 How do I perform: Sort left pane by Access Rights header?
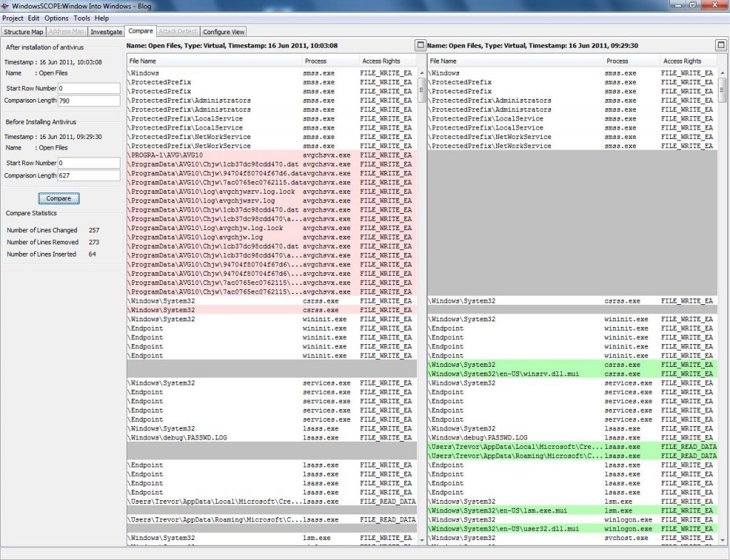click(387, 61)
